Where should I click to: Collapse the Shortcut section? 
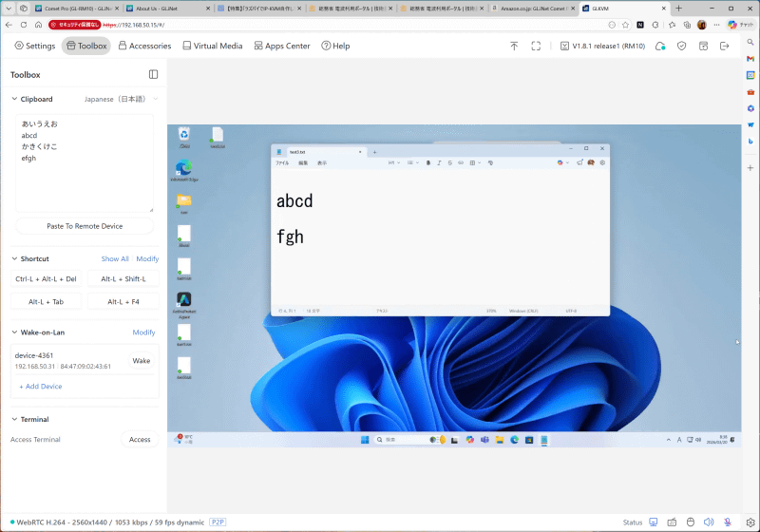coord(14,258)
